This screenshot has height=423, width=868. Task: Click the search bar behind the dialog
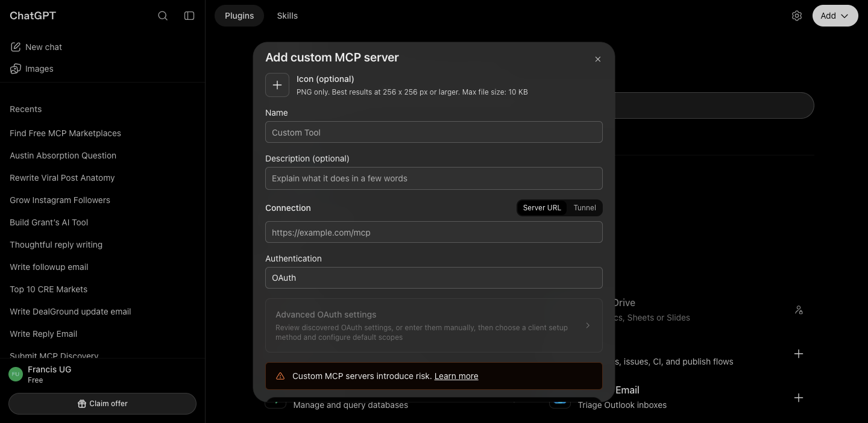tap(714, 105)
